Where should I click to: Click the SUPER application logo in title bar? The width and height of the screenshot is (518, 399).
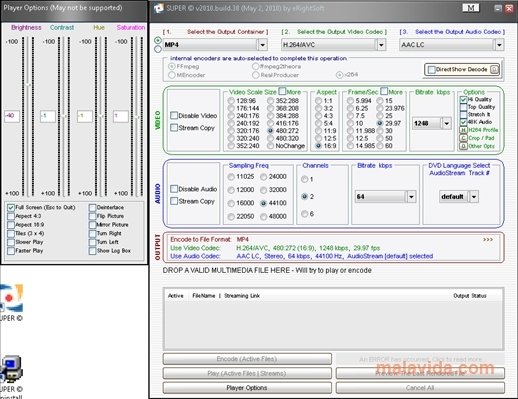coord(158,8)
